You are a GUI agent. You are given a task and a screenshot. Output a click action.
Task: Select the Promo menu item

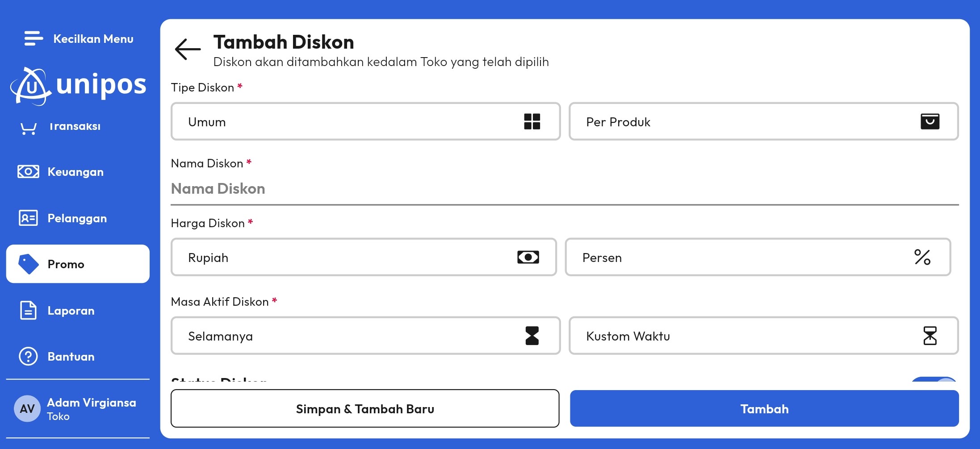pos(78,264)
